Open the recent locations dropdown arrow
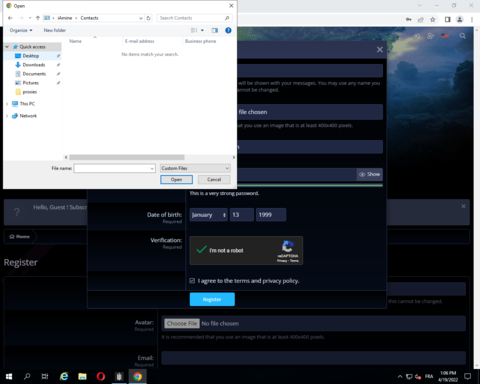Viewport: 480px width, 384px height. point(30,18)
